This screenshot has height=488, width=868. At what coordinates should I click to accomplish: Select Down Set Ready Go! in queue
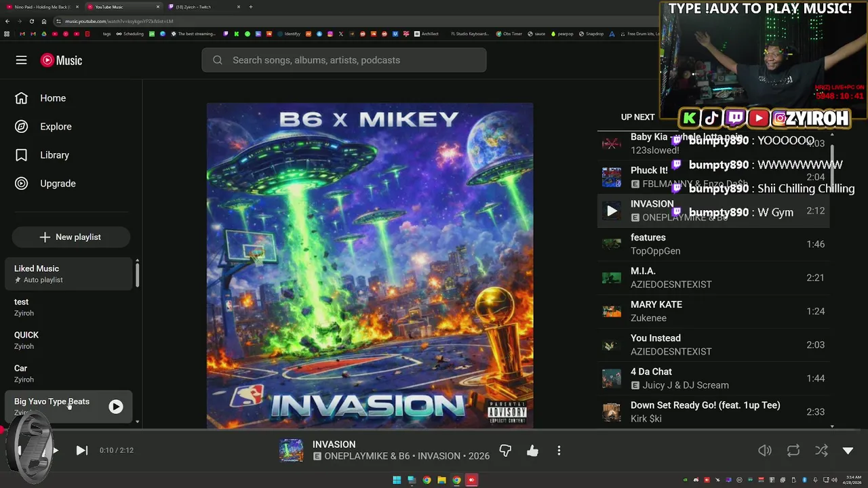[x=713, y=412]
